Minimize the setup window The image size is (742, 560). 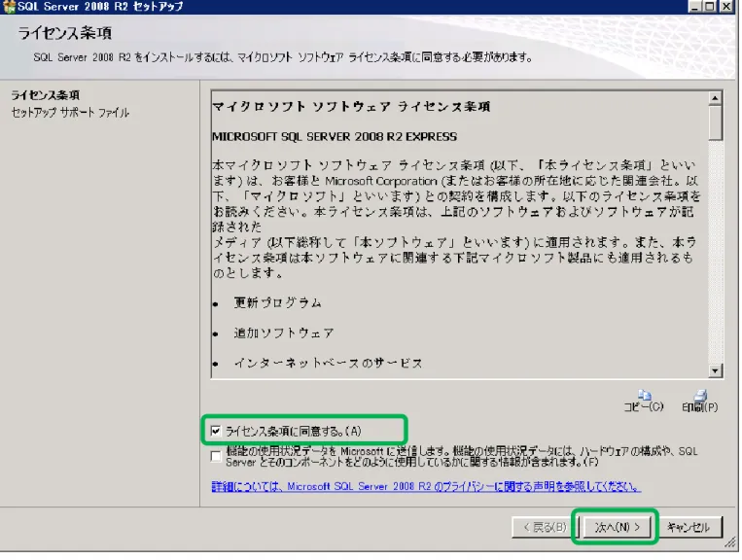pos(694,7)
